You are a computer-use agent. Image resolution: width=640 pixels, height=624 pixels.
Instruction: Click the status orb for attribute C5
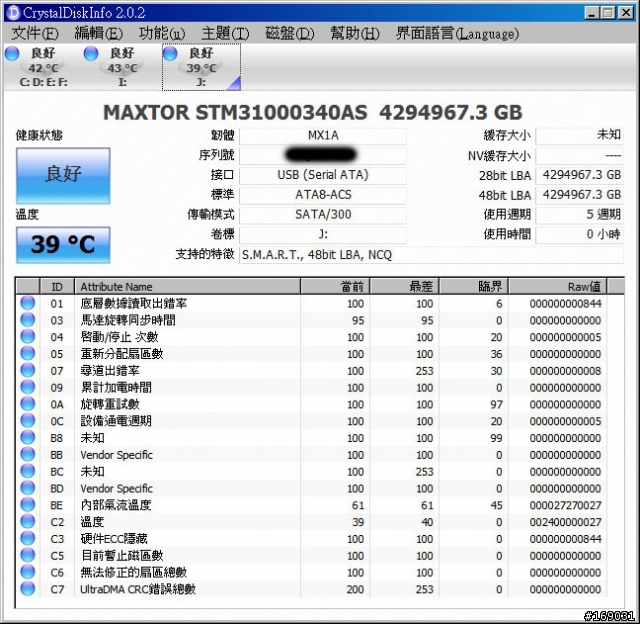28,555
